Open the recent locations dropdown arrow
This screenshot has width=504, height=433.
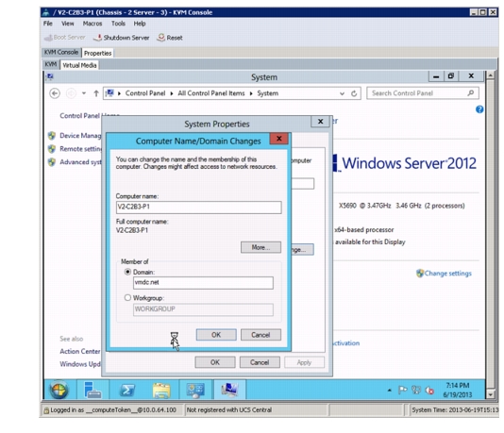point(84,93)
